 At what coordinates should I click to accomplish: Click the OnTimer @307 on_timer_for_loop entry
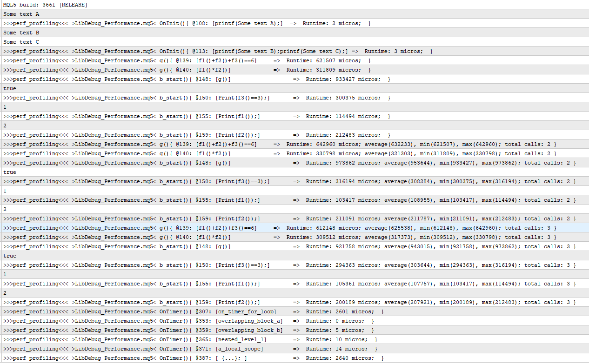click(x=186, y=311)
